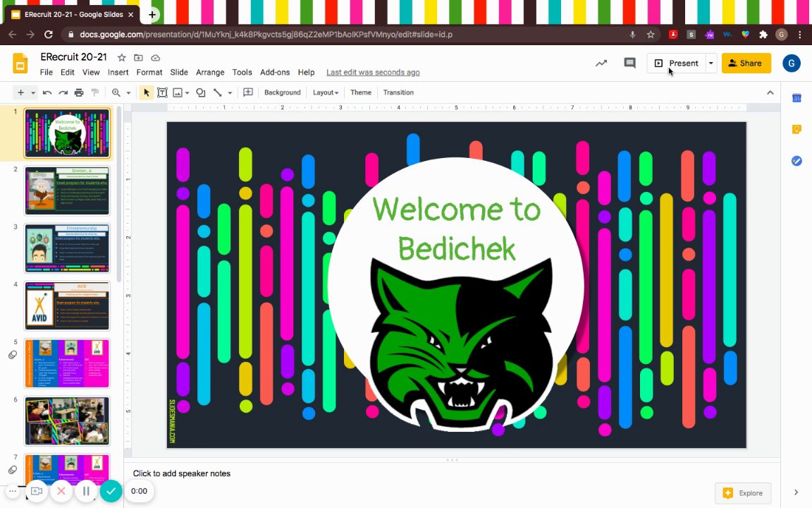This screenshot has width=812, height=508.
Task: Open the Chrome extensions puzzle icon
Action: click(x=763, y=35)
